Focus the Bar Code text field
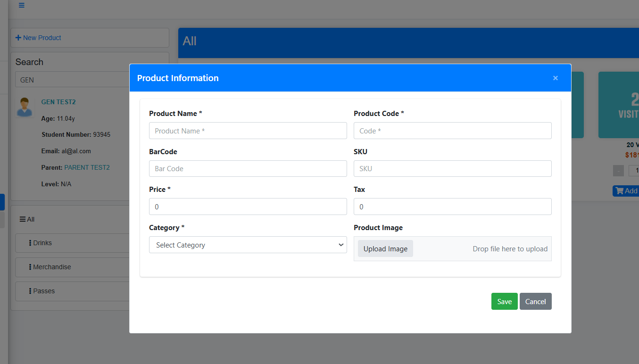This screenshot has height=364, width=639. click(248, 168)
